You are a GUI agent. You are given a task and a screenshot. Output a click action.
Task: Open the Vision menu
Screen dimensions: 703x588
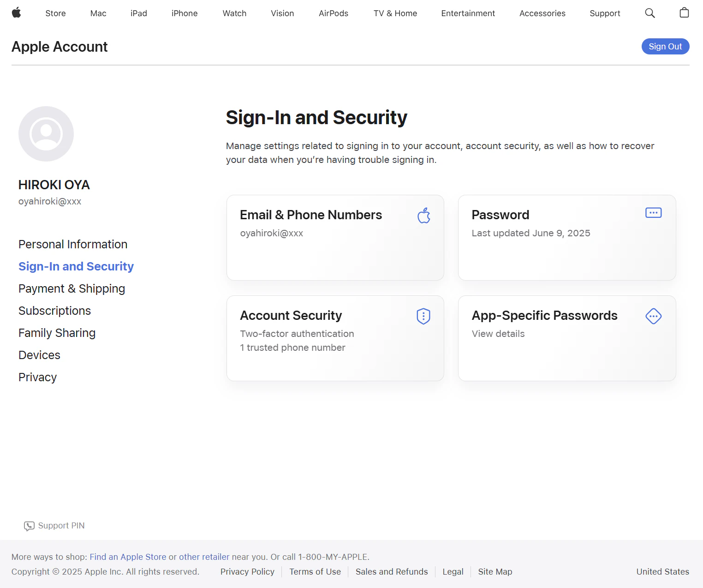pos(283,13)
